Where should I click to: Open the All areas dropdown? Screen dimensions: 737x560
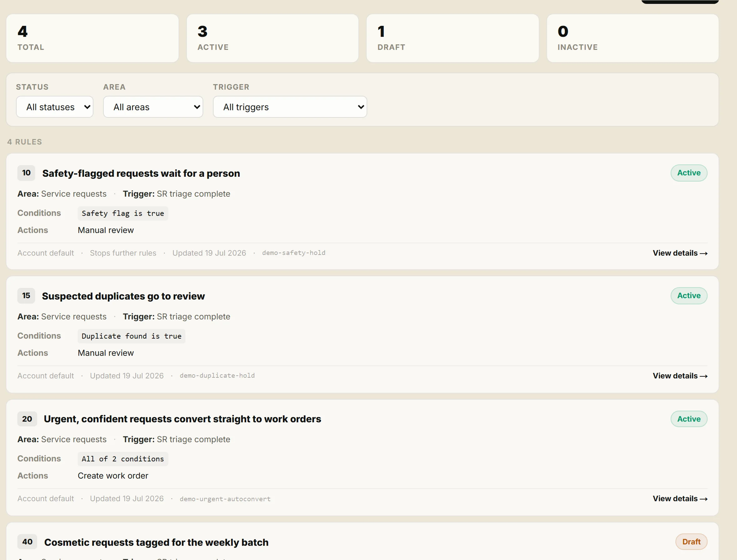(153, 107)
